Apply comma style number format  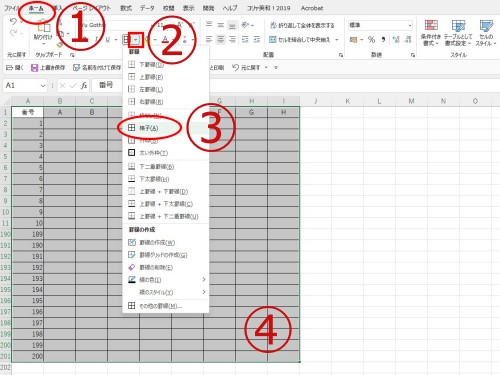click(x=383, y=40)
